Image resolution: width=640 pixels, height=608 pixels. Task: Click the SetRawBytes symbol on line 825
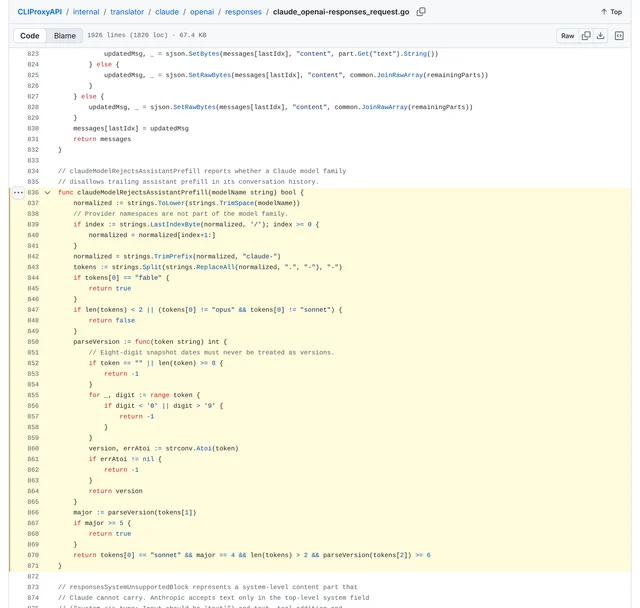210,75
